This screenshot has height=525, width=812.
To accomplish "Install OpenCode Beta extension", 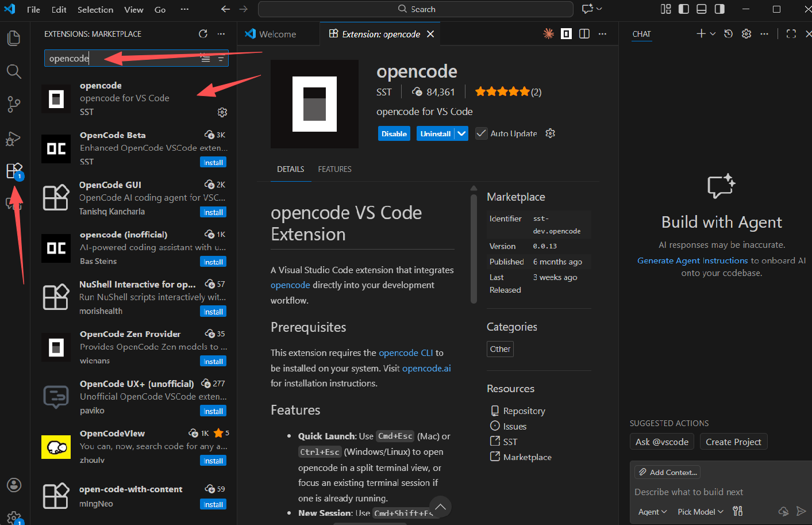I will click(x=213, y=163).
